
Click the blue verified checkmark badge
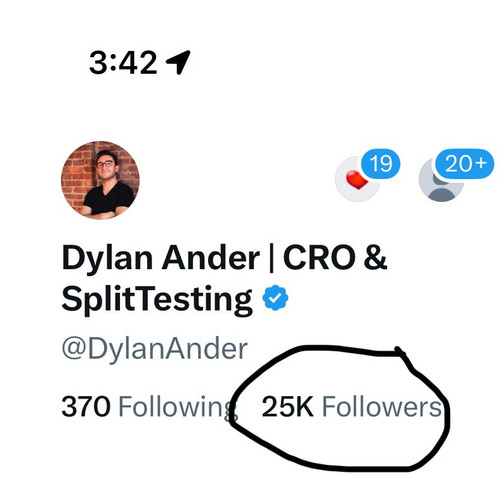275,298
